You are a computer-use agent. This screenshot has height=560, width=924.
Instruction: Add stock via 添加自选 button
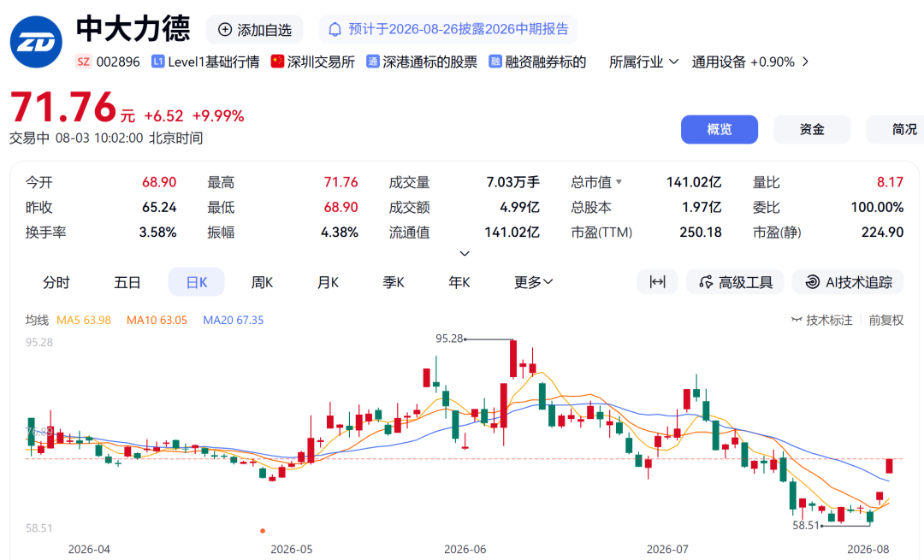pos(255,29)
